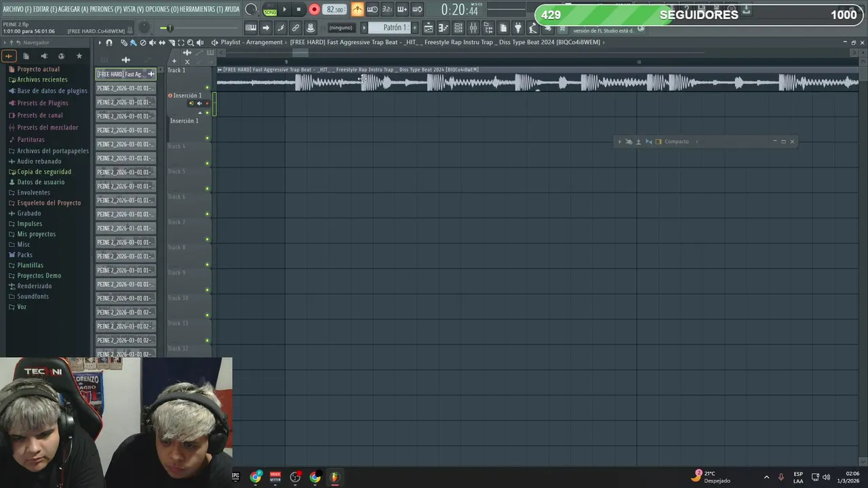This screenshot has height=488, width=868.
Task: Select the Delete tool
Action: (143, 43)
